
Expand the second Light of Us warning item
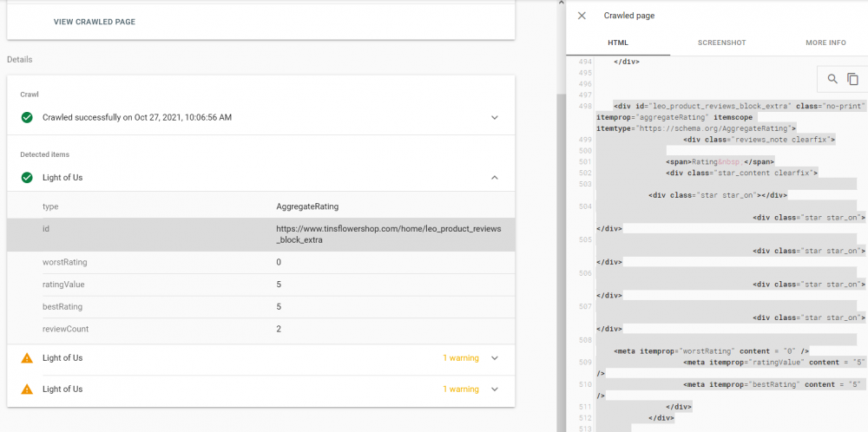495,358
